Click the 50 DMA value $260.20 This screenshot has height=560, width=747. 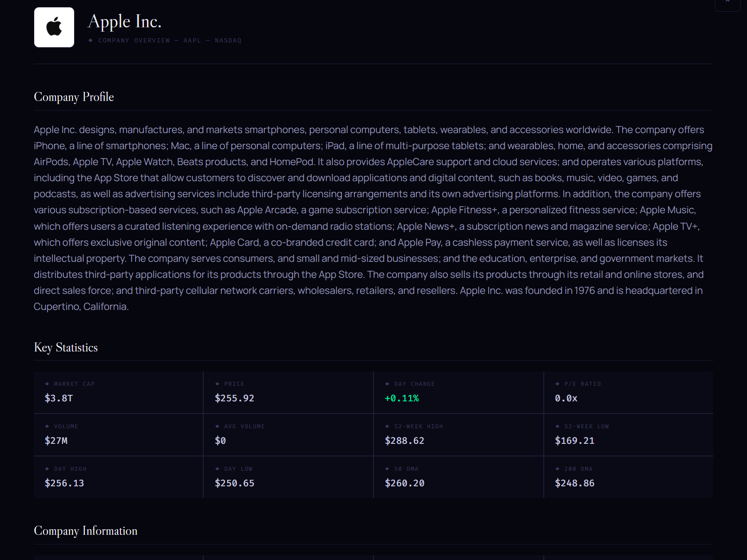pyautogui.click(x=404, y=483)
